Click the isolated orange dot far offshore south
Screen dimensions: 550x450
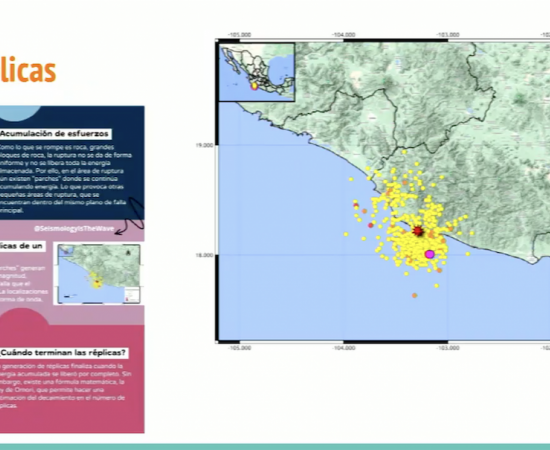(414, 296)
